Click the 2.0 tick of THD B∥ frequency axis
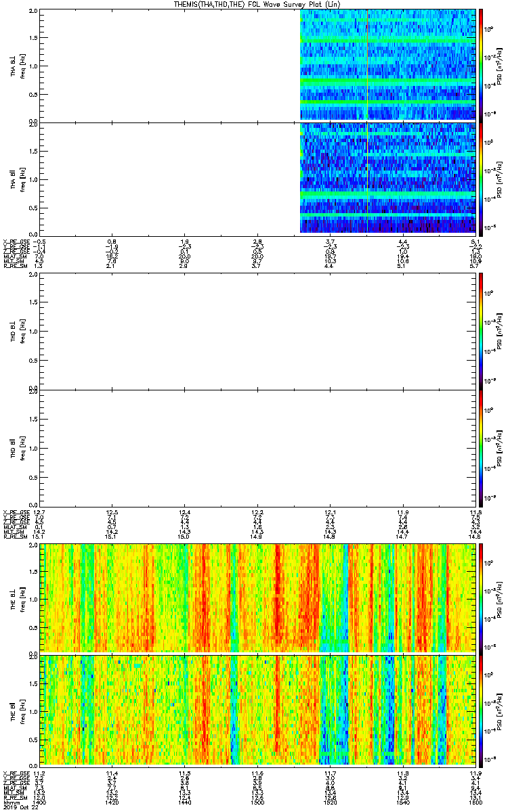Image resolution: width=508 pixels, height=812 pixels. [33, 392]
